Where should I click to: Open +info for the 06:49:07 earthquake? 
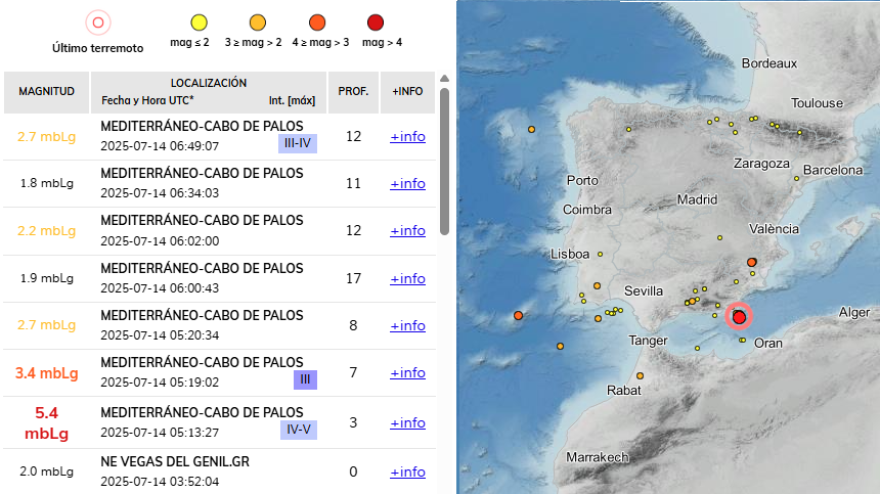[407, 136]
